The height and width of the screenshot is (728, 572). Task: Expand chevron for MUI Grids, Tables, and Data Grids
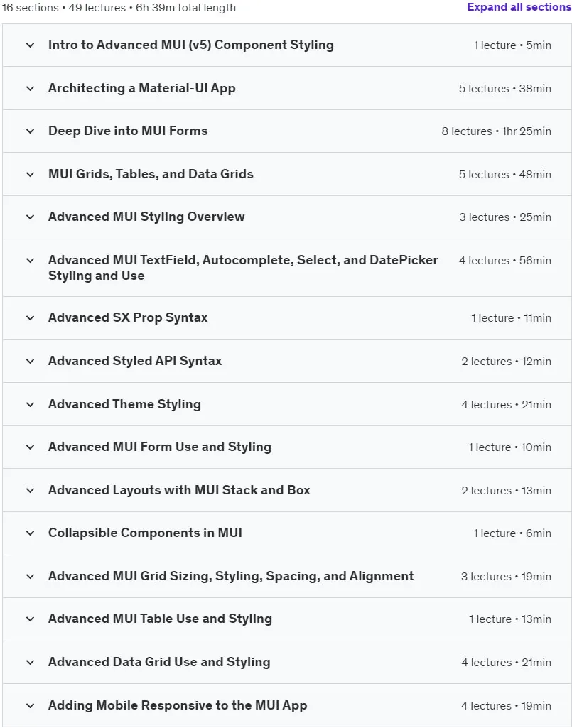click(31, 174)
